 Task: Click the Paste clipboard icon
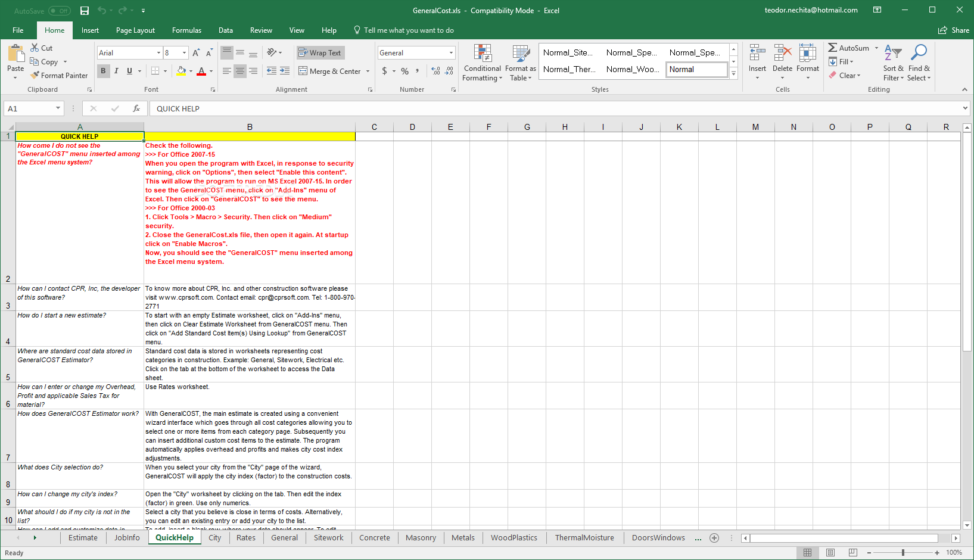(16, 54)
